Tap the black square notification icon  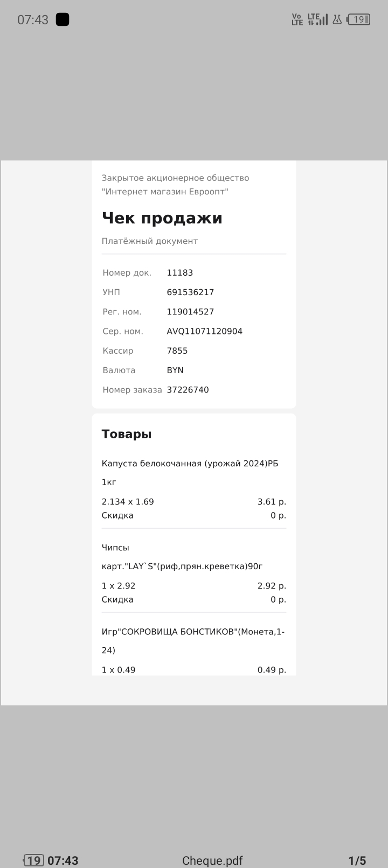click(63, 19)
